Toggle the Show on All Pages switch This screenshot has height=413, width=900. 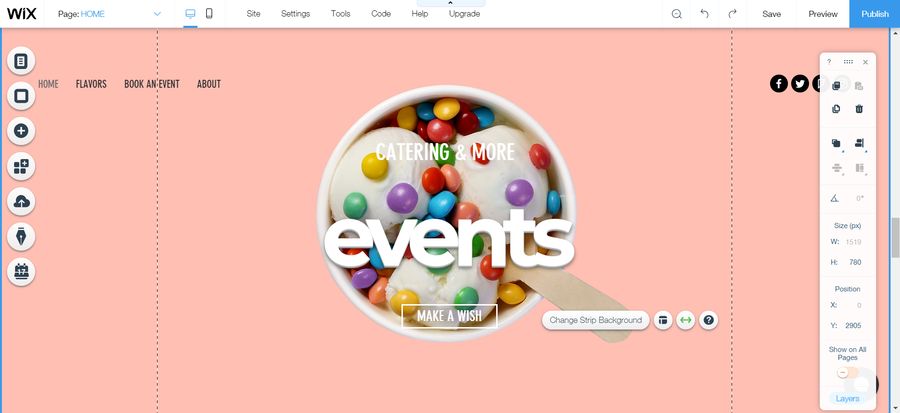[x=847, y=373]
